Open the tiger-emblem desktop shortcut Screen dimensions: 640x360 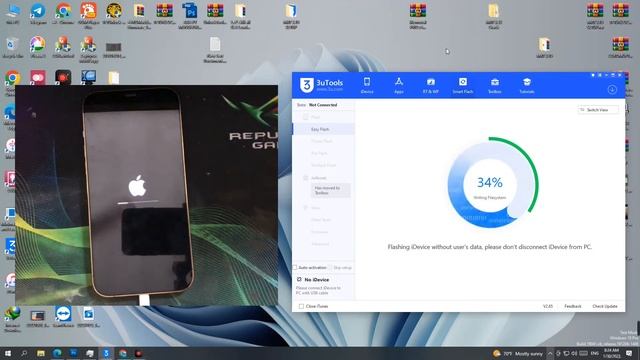click(x=114, y=14)
